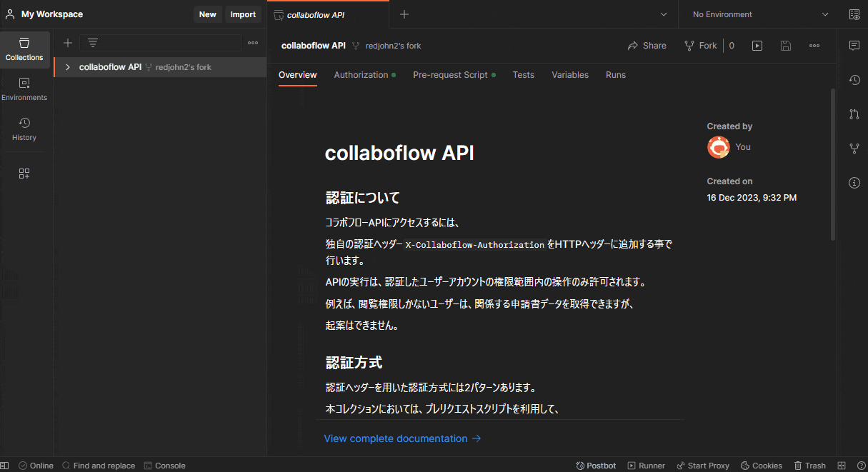The width and height of the screenshot is (868, 472).
Task: Switch to the Variables tab
Action: tap(570, 75)
